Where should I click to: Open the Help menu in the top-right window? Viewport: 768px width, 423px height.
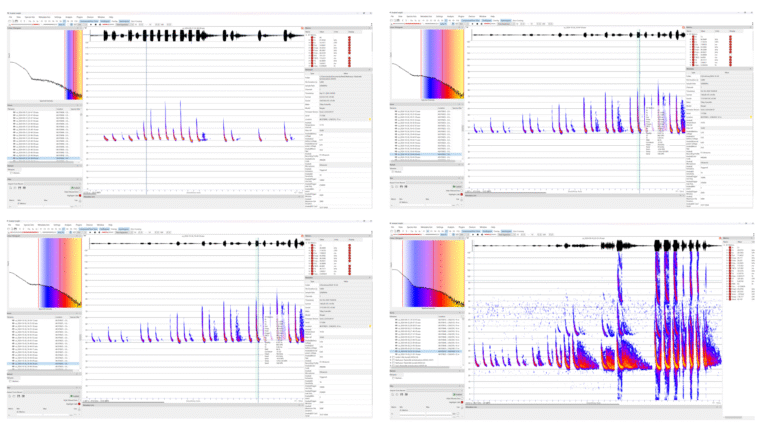[x=494, y=15]
